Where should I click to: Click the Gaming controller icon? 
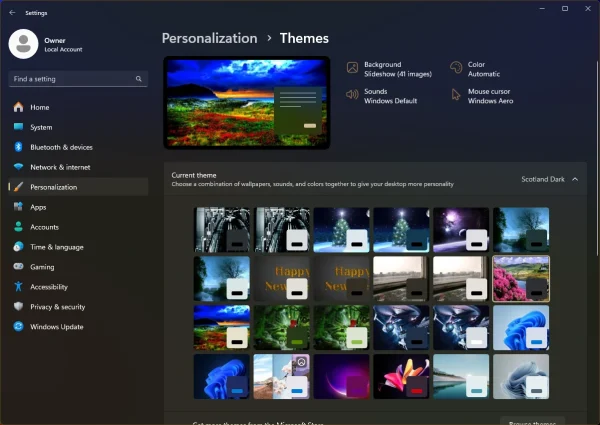[18, 266]
